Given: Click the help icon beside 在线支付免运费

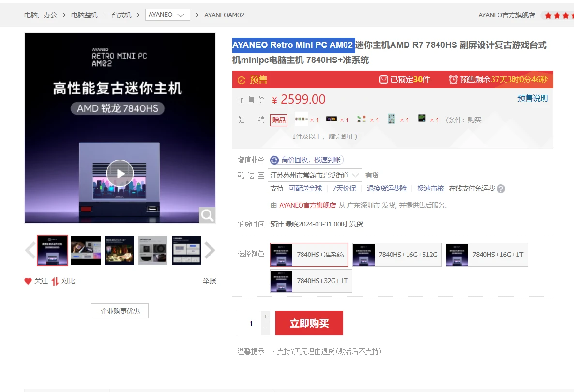Looking at the screenshot, I should [501, 189].
